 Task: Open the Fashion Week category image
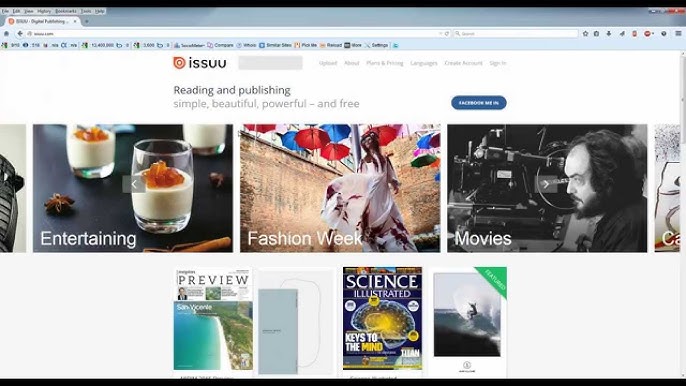tap(340, 188)
